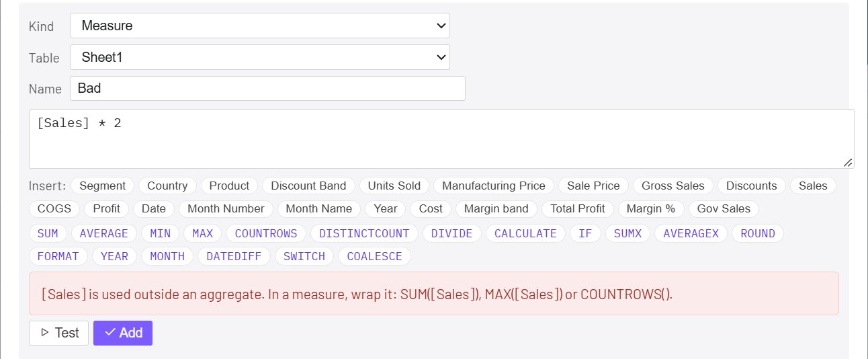The image size is (868, 359).
Task: Insert the IF function
Action: pos(585,233)
